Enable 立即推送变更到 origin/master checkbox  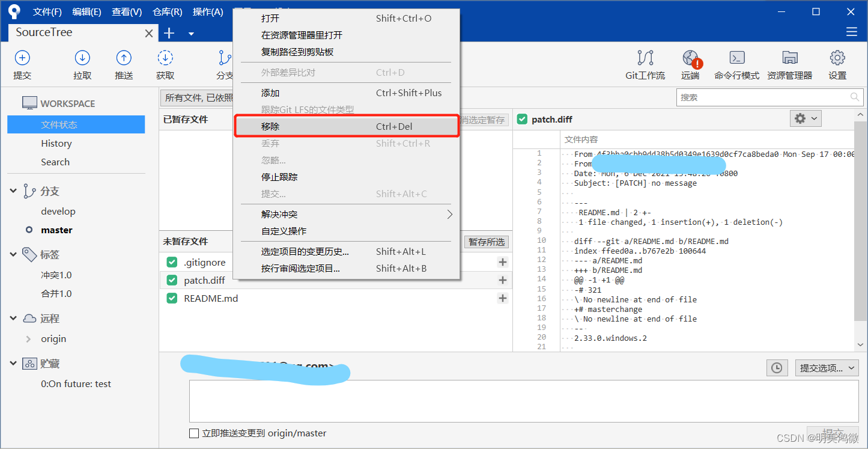(x=194, y=433)
